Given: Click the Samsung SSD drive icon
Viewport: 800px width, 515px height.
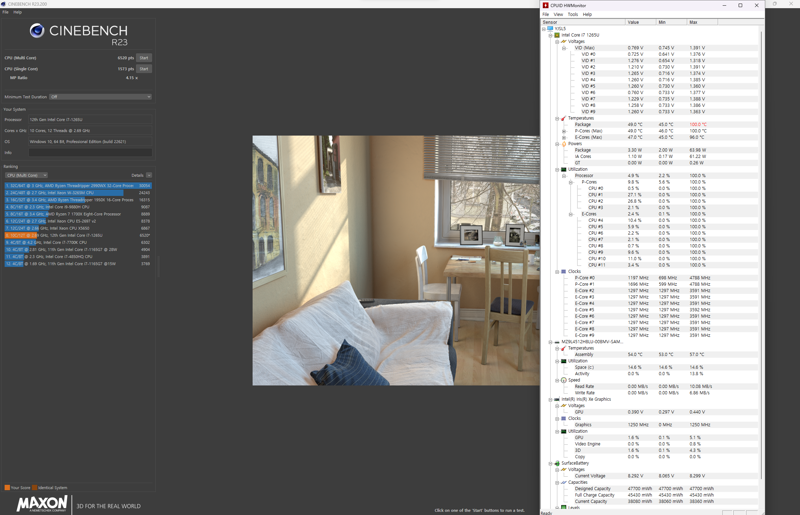Looking at the screenshot, I should pos(557,341).
